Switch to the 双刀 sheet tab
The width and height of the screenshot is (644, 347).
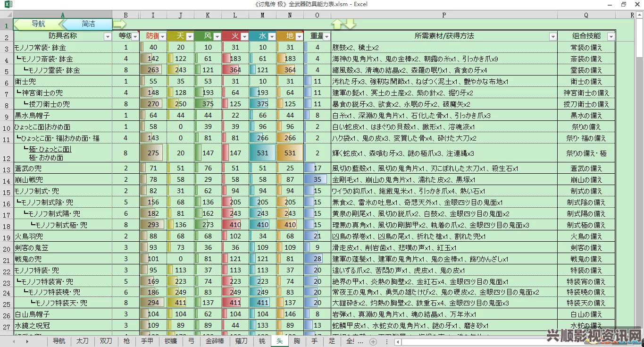[x=105, y=341]
